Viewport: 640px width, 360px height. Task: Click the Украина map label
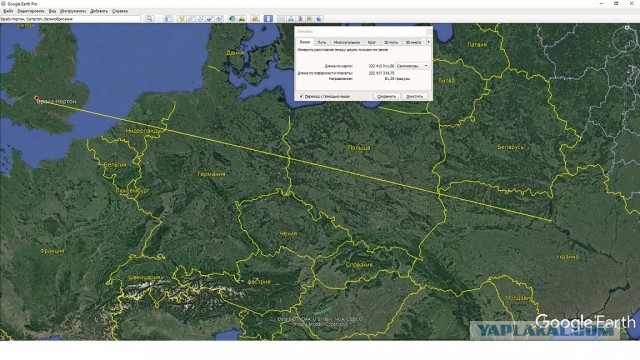[567, 257]
